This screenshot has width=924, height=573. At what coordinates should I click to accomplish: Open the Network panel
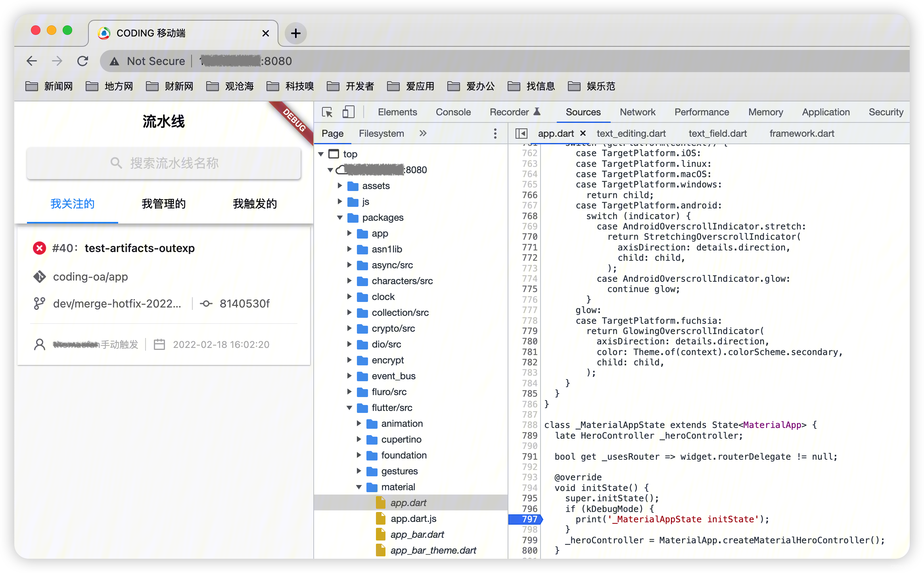click(637, 112)
